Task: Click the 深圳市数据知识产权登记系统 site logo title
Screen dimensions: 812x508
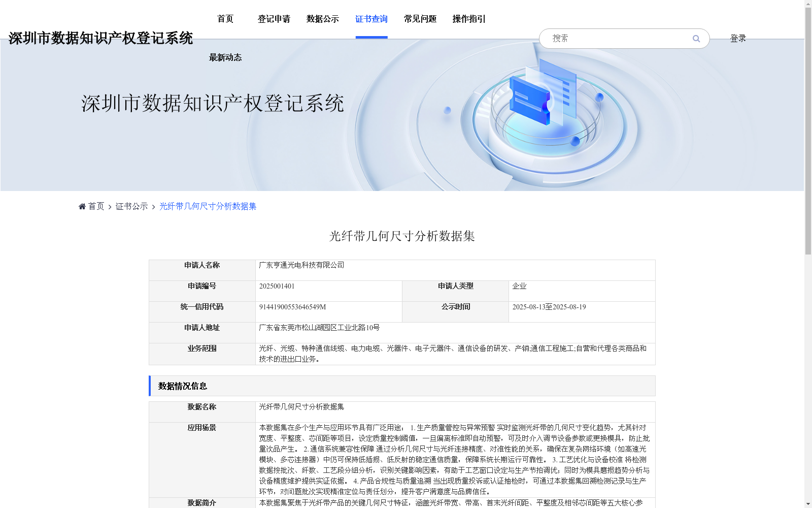Action: 100,38
